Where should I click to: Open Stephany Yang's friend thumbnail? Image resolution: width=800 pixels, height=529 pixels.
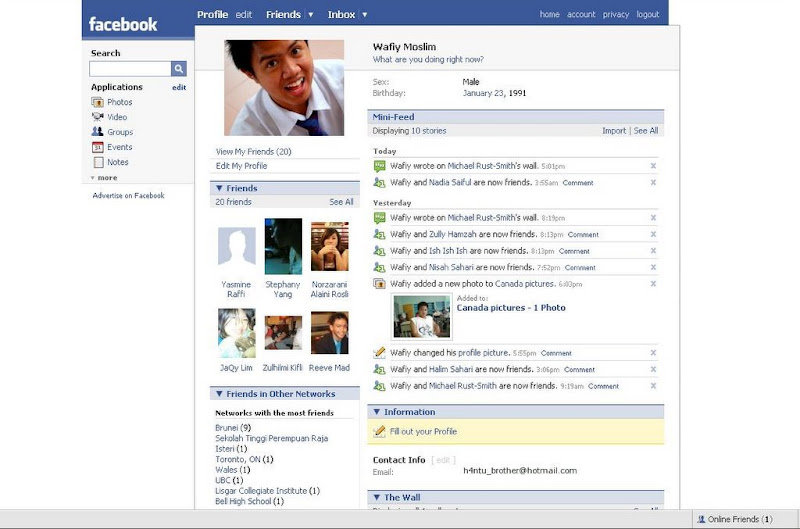pos(283,246)
